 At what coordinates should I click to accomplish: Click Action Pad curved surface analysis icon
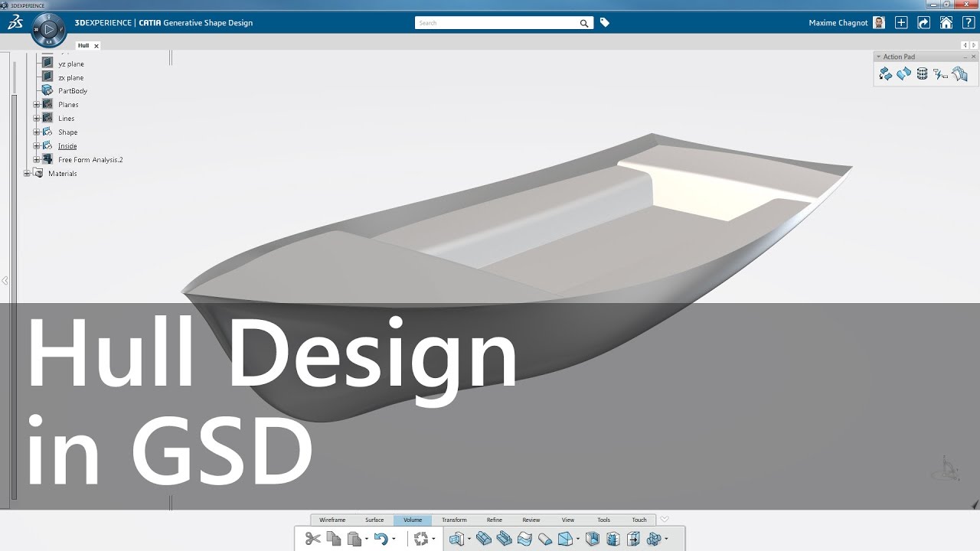[x=959, y=73]
